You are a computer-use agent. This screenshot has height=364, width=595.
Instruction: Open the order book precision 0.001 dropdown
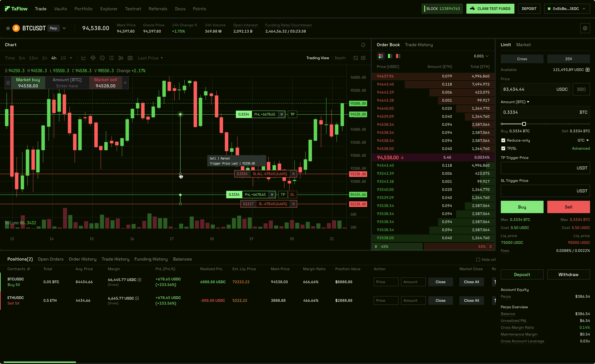(481, 56)
